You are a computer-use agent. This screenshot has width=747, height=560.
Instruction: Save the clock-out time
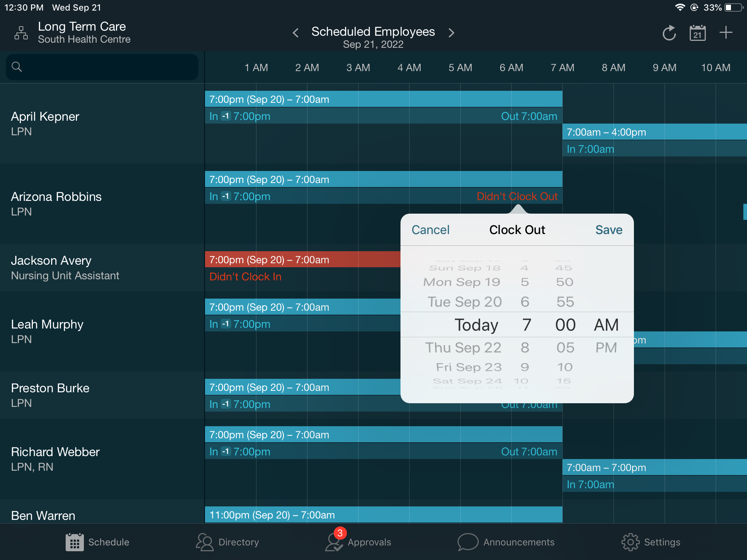608,230
